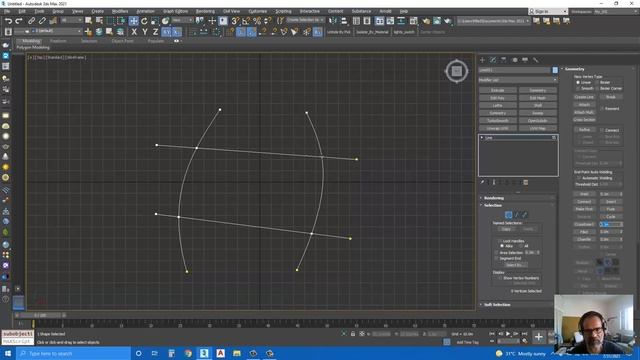The height and width of the screenshot is (360, 640).
Task: Open the Hierarchy command panel tab
Action: [504, 60]
